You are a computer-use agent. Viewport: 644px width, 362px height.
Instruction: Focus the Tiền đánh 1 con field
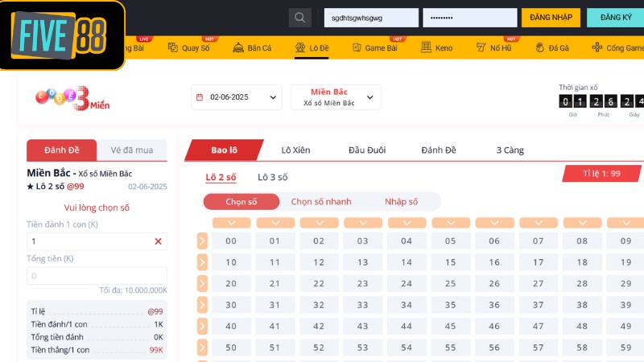[97, 241]
